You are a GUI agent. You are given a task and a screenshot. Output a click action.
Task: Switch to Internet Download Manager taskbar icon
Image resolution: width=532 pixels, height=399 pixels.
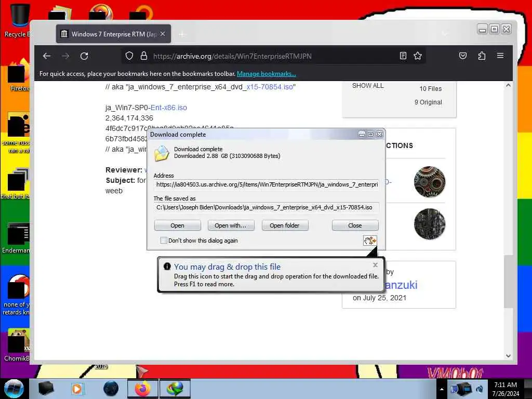175,389
